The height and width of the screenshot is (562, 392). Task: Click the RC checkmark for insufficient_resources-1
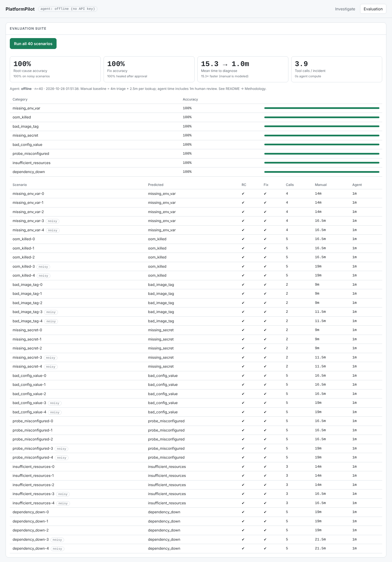(243, 476)
